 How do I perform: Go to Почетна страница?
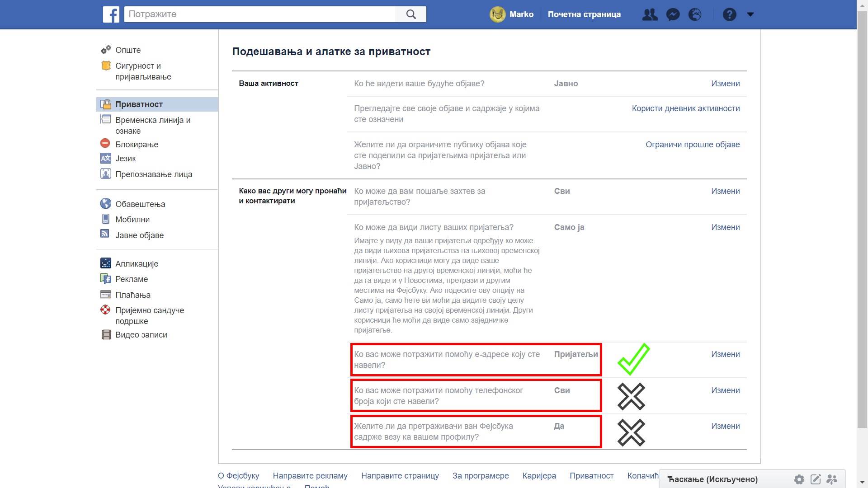point(584,14)
